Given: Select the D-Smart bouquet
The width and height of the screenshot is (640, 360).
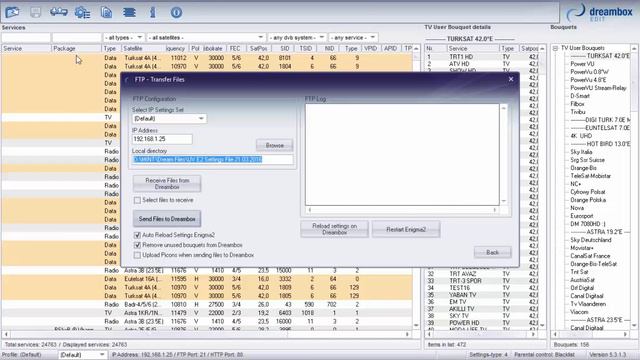Looking at the screenshot, I should click(580, 96).
